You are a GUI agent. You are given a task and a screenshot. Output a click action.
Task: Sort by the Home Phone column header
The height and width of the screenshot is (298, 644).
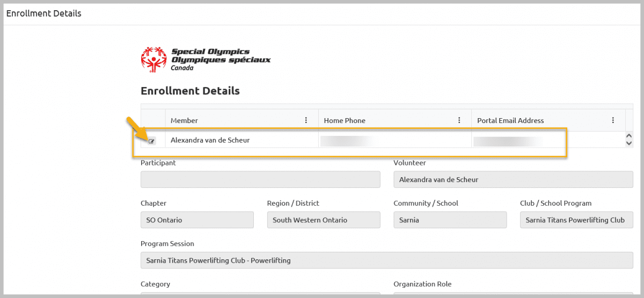344,120
